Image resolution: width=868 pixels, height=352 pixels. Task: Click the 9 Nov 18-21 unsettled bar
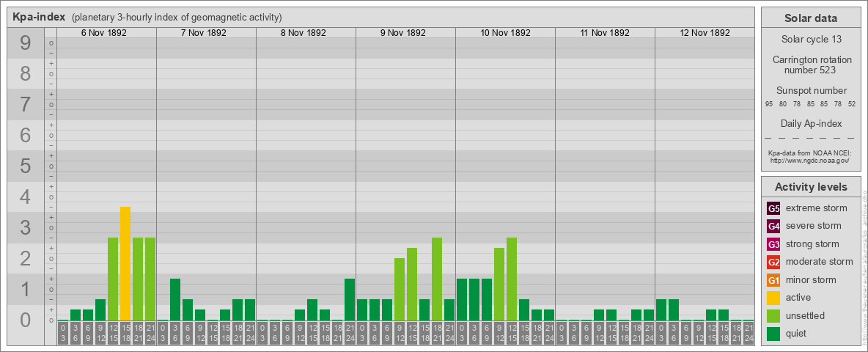click(x=437, y=279)
